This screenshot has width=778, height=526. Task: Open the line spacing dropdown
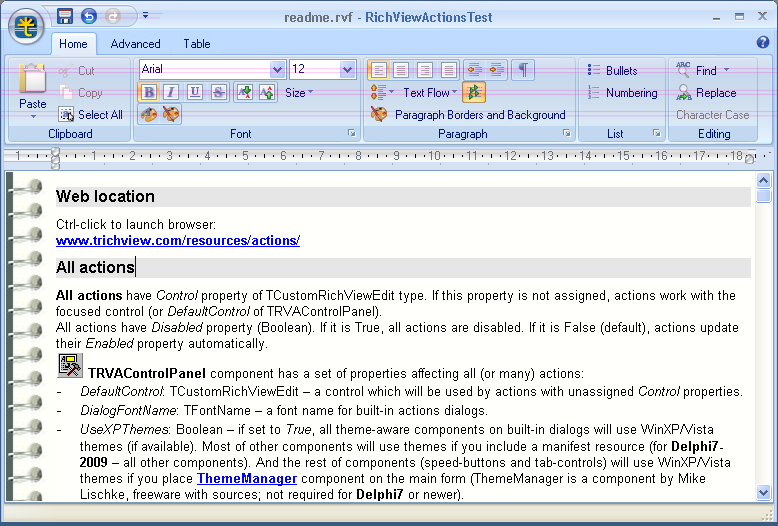pos(382,92)
